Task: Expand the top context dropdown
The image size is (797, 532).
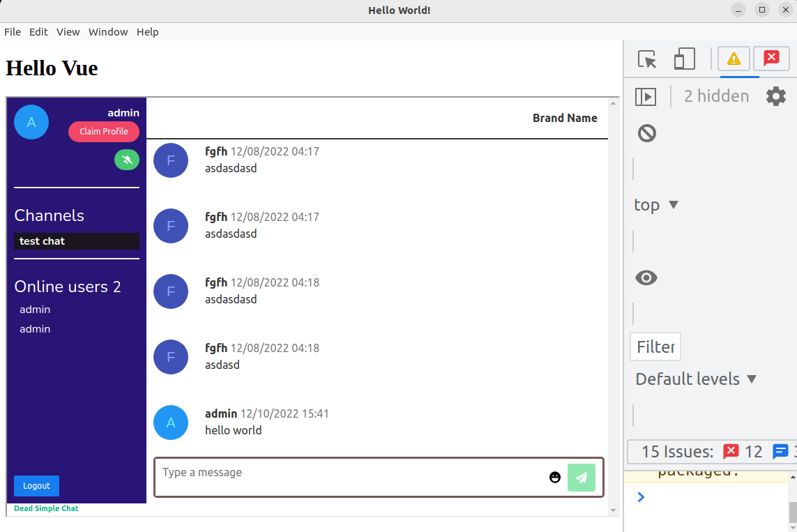Action: (655, 205)
